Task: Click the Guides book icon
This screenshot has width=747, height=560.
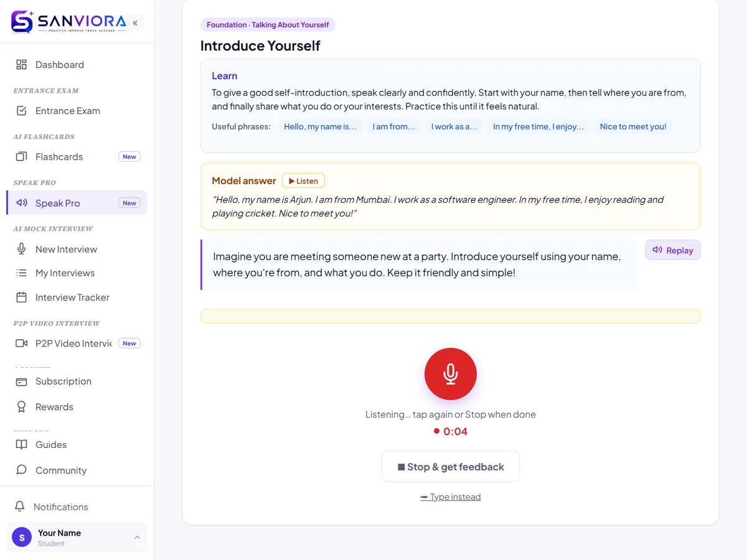Action: pos(22,445)
